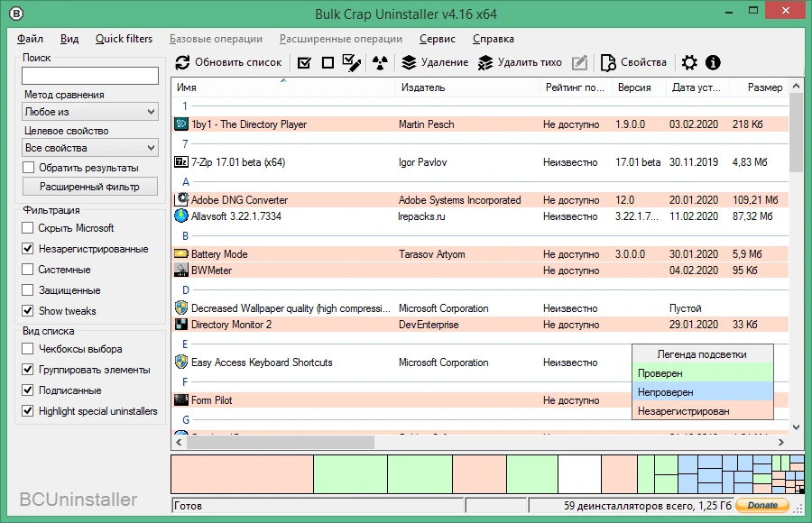The width and height of the screenshot is (812, 523).
Task: Open the Файл menu
Action: click(30, 39)
